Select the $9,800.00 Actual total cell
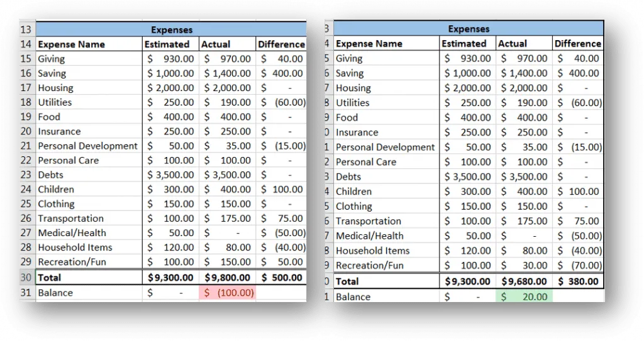This screenshot has height=341, width=644. 227,278
